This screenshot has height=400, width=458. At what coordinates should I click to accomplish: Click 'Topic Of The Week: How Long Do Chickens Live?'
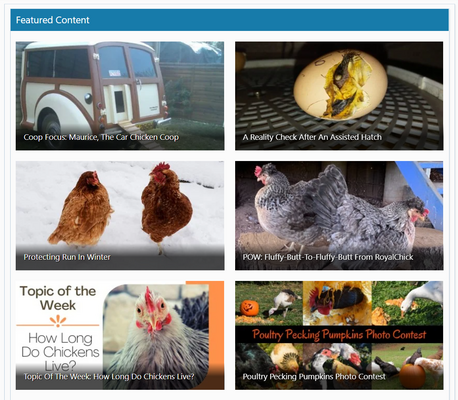point(109,377)
